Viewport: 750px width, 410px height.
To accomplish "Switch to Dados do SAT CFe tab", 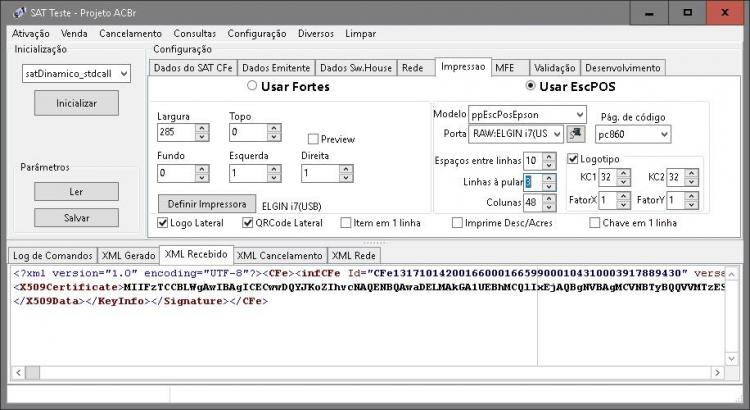I will (x=193, y=68).
